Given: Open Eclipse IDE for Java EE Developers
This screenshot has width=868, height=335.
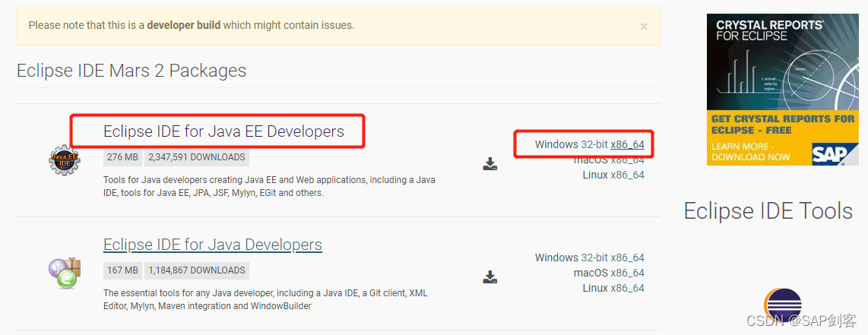Looking at the screenshot, I should click(223, 131).
